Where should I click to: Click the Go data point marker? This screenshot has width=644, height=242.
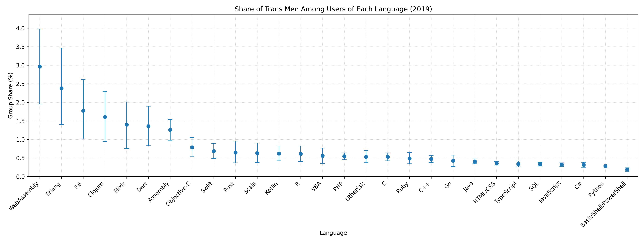(x=453, y=161)
